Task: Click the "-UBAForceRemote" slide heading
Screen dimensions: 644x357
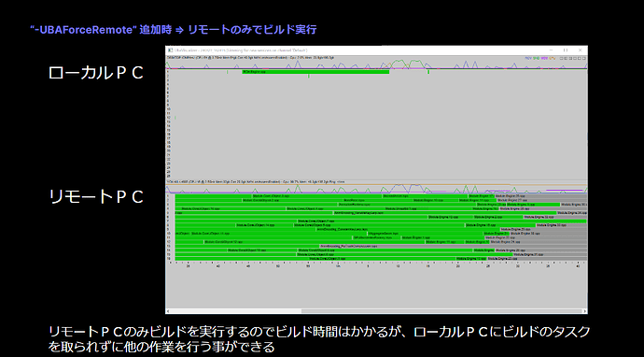Action: [x=173, y=30]
